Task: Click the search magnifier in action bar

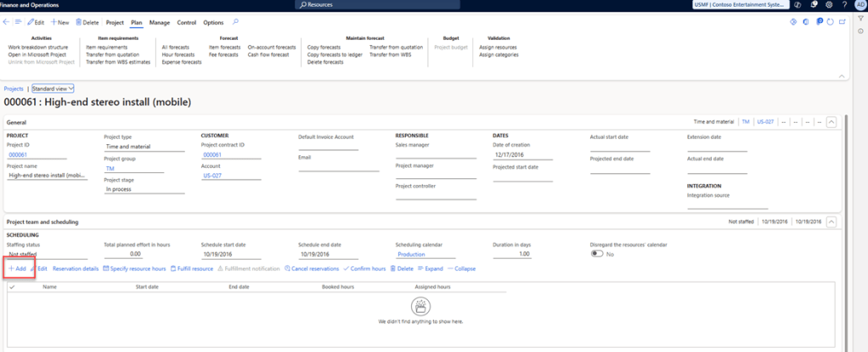Action: pyautogui.click(x=235, y=22)
